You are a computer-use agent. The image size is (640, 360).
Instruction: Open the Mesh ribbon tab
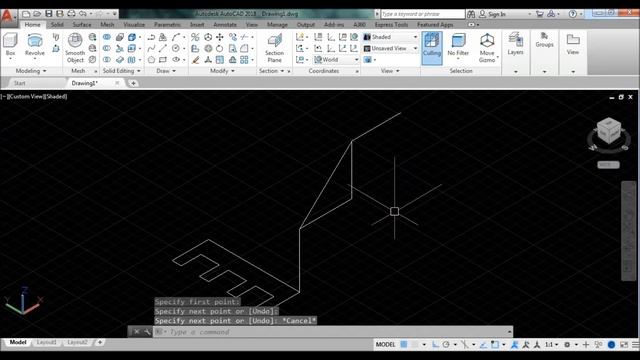[x=107, y=25]
